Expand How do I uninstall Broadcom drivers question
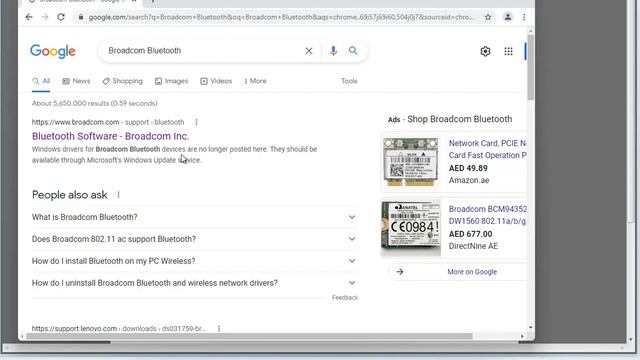Screen dimensions: 640x360 [194, 283]
